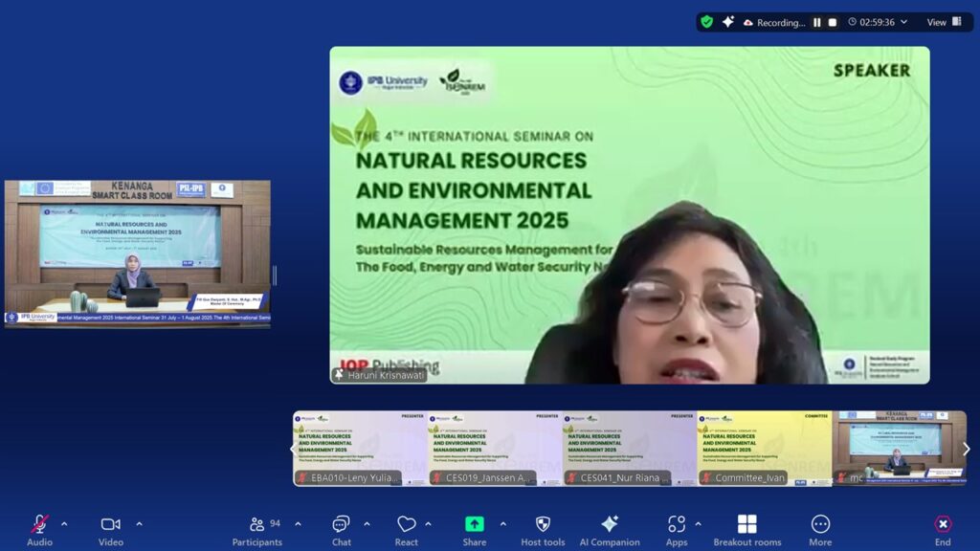Select the Committee_Ivan participant thumbnail
This screenshot has width=980, height=551.
[x=764, y=448]
